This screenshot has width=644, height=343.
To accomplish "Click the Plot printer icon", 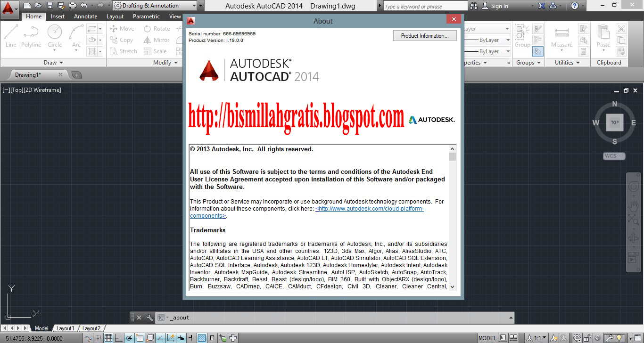I will point(73,6).
